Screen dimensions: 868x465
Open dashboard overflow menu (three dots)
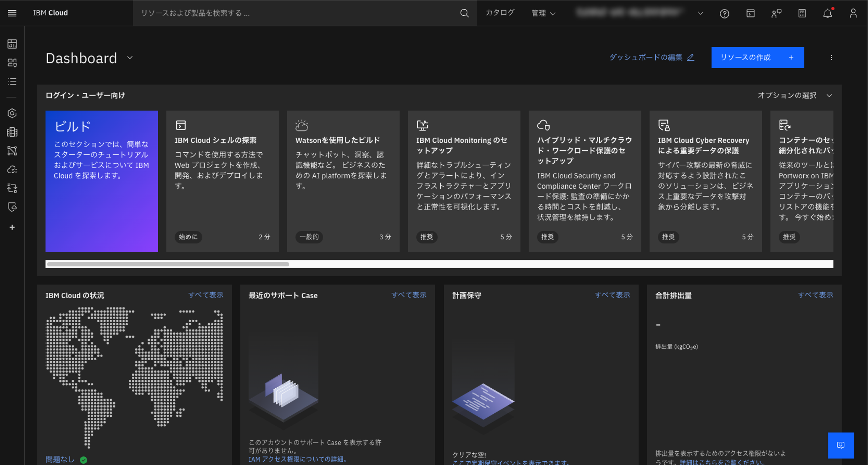pos(831,58)
